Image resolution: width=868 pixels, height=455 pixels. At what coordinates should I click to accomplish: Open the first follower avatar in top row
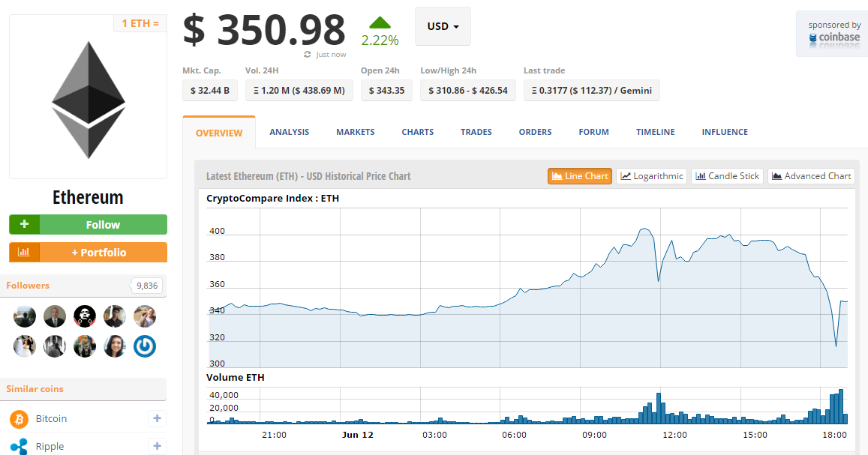[x=24, y=316]
